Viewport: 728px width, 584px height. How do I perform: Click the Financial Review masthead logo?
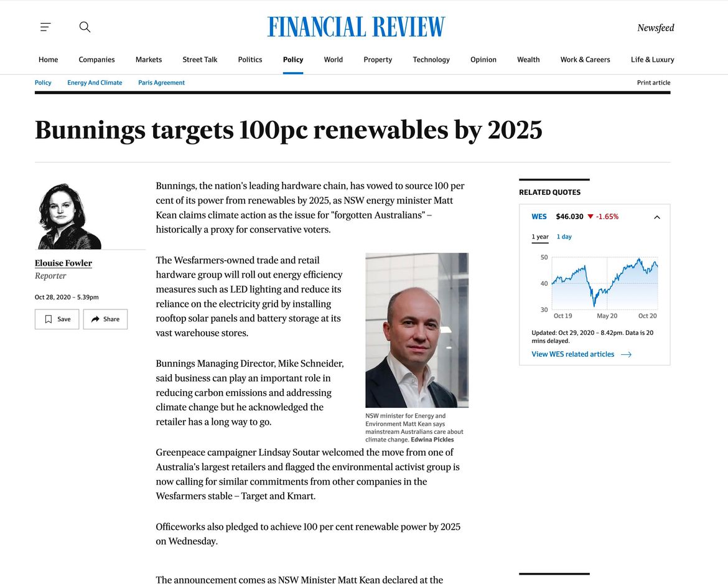tap(355, 26)
